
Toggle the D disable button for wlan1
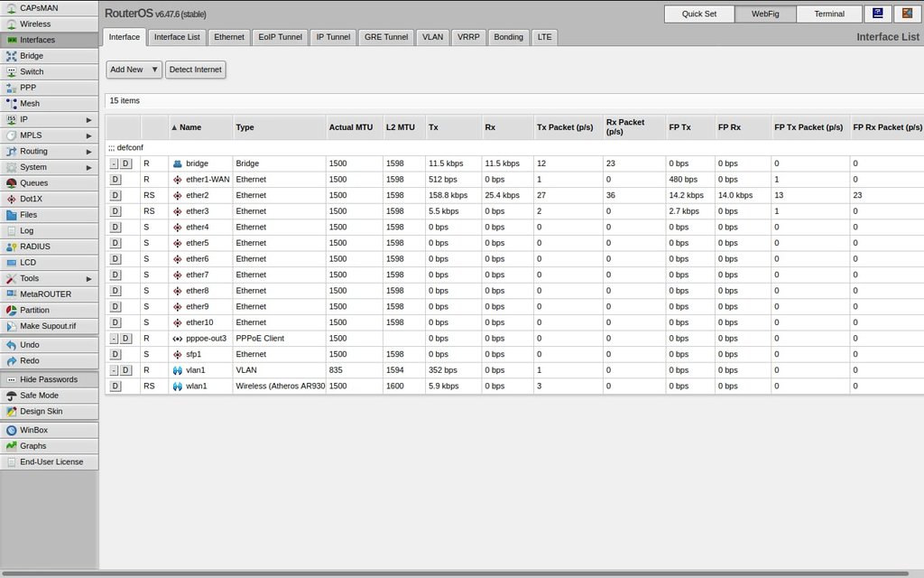(x=115, y=387)
